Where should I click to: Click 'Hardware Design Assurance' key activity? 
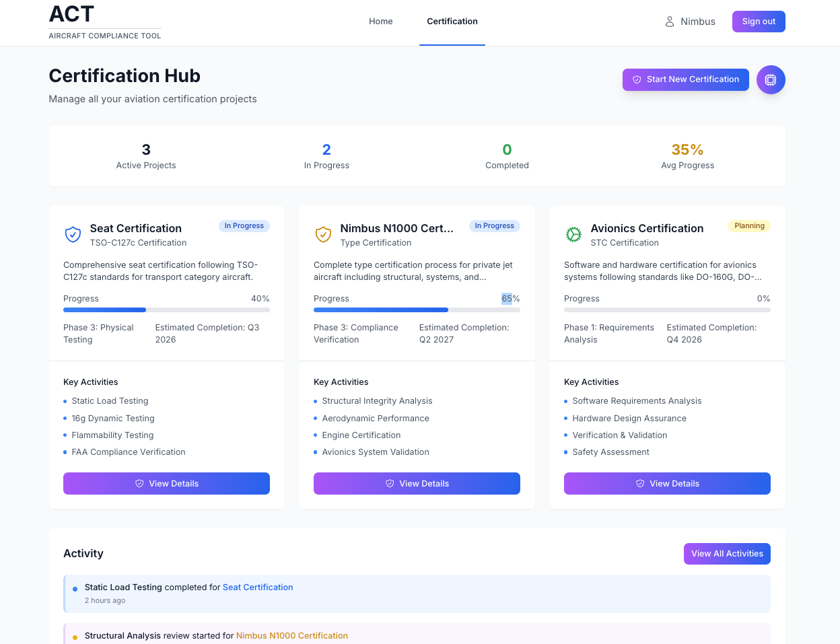pos(629,419)
